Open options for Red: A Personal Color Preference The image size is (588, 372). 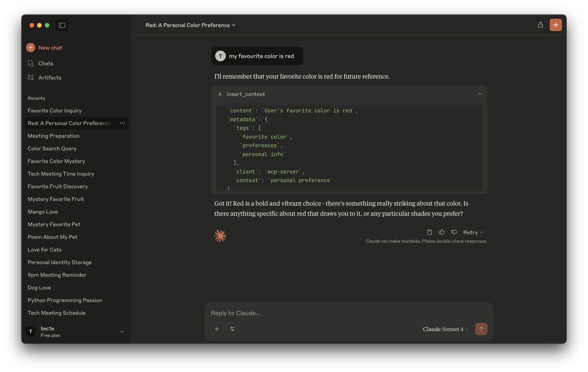[122, 123]
